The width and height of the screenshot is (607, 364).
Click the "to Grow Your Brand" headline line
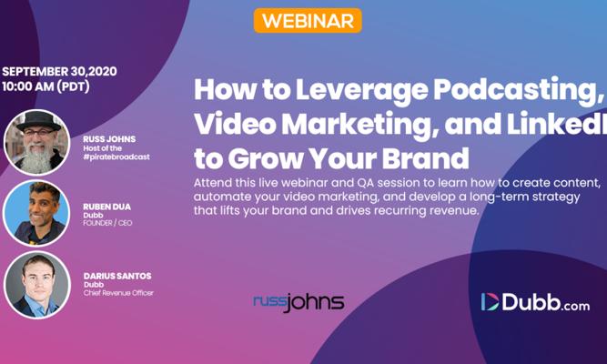331,158
